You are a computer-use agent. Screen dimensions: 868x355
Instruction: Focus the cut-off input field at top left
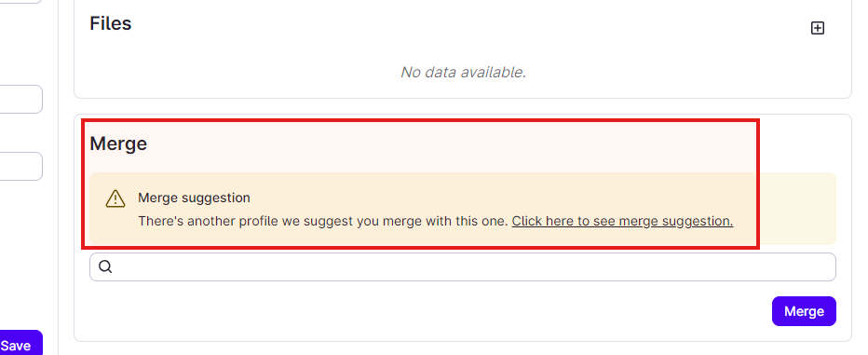click(x=21, y=2)
